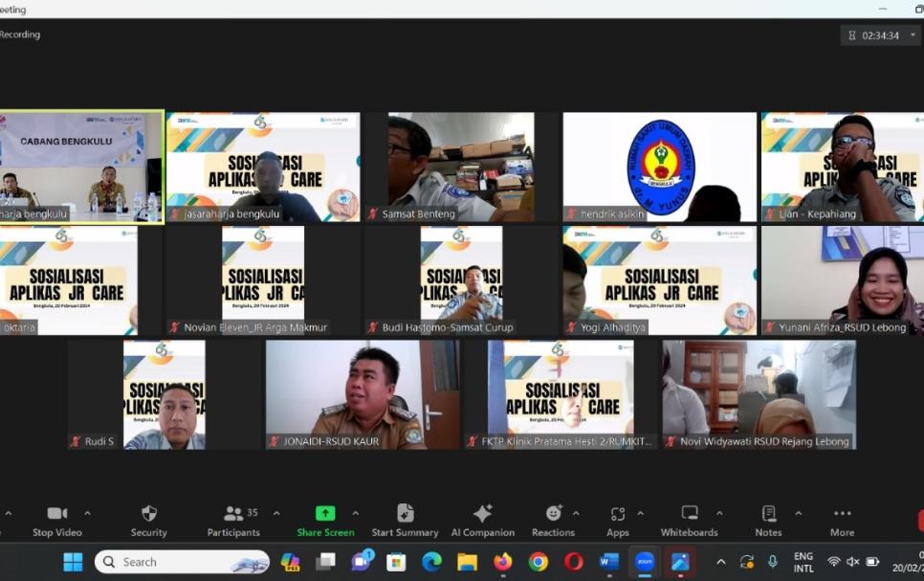This screenshot has width=924, height=581.
Task: Switch to Microsoft Word on taskbar
Action: click(x=608, y=562)
